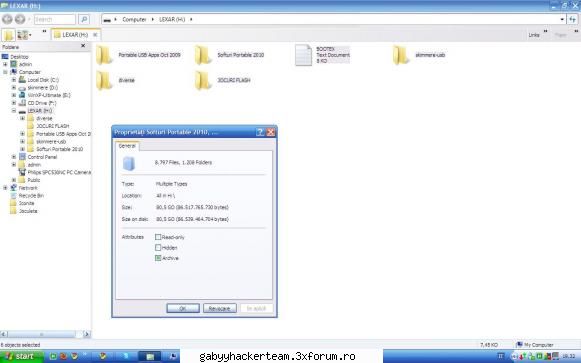Click the search magnifier button
The width and height of the screenshot is (581, 363).
coord(84,19)
